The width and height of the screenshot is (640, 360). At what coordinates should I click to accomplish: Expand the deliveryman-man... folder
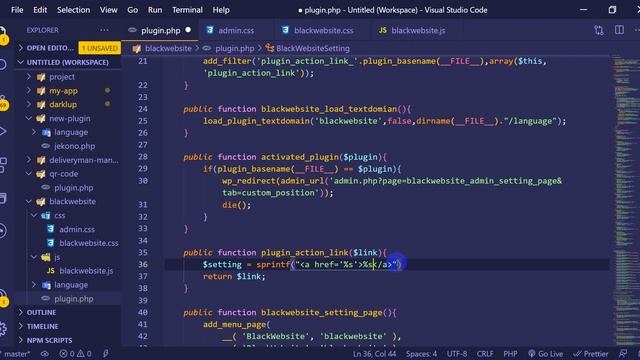pyautogui.click(x=83, y=160)
